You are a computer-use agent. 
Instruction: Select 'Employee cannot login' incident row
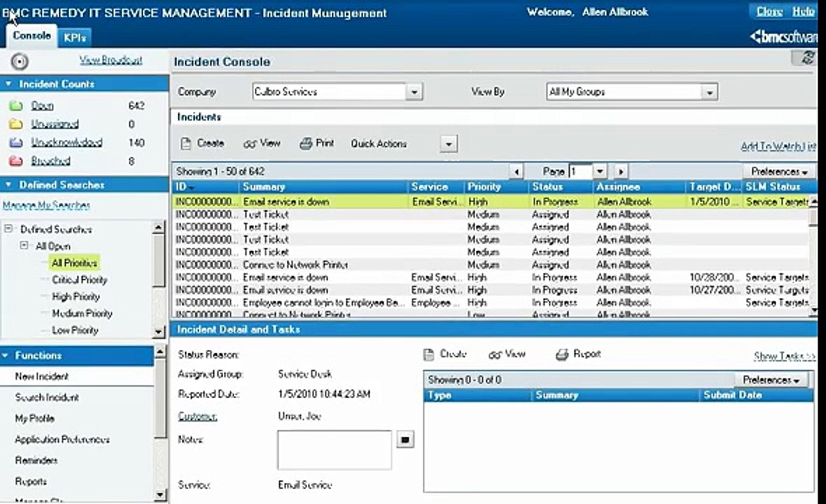coord(491,302)
